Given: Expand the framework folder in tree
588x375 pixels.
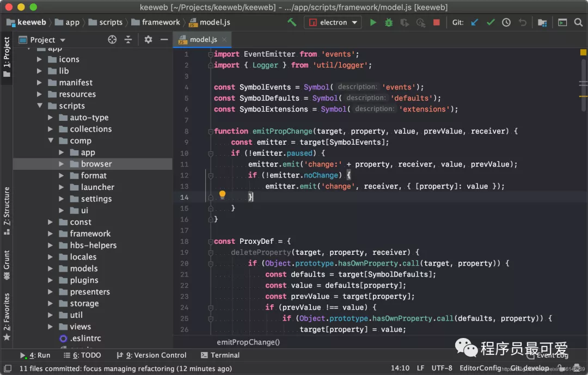Looking at the screenshot, I should point(50,233).
